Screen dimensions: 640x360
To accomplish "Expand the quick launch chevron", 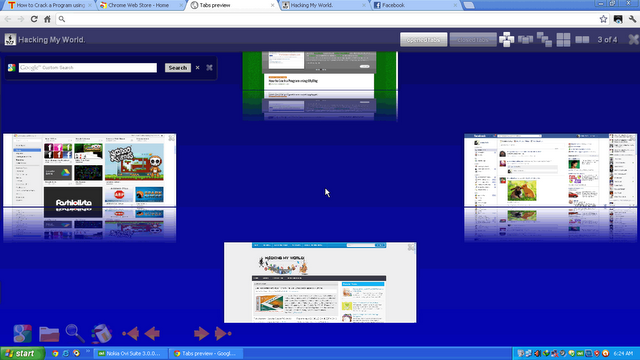I will [88, 351].
